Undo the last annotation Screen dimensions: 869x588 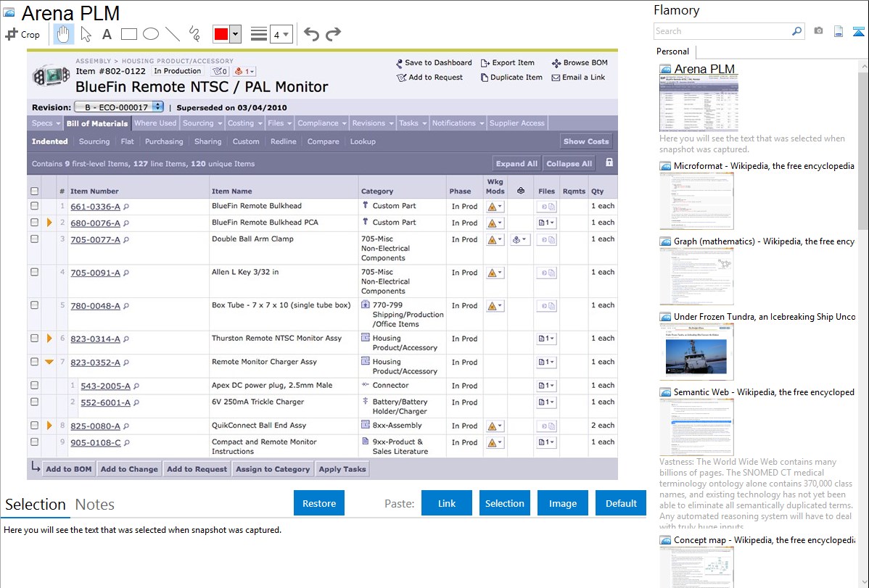point(311,34)
